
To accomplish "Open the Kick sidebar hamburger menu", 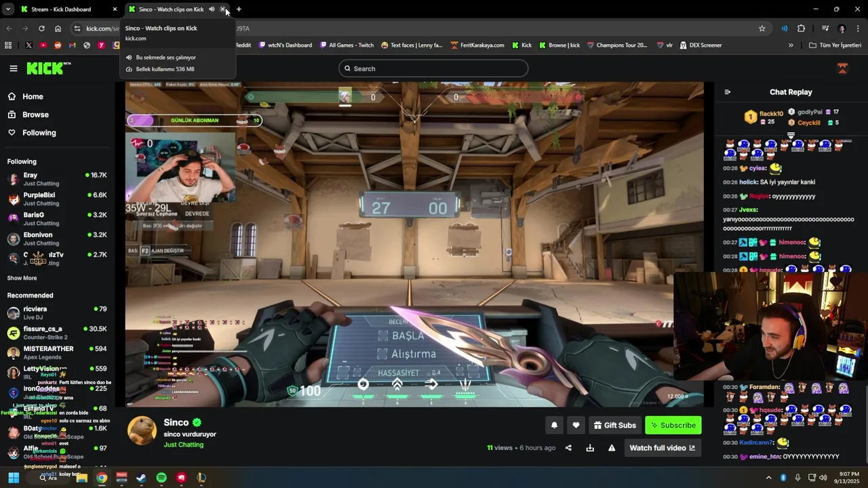I will pos(14,68).
